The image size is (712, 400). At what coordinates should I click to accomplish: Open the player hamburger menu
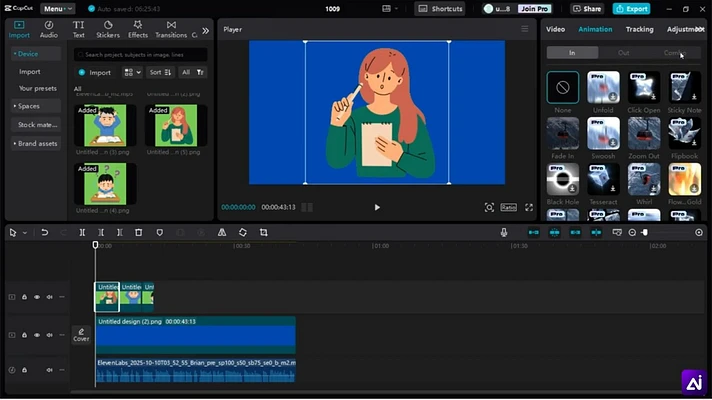524,29
